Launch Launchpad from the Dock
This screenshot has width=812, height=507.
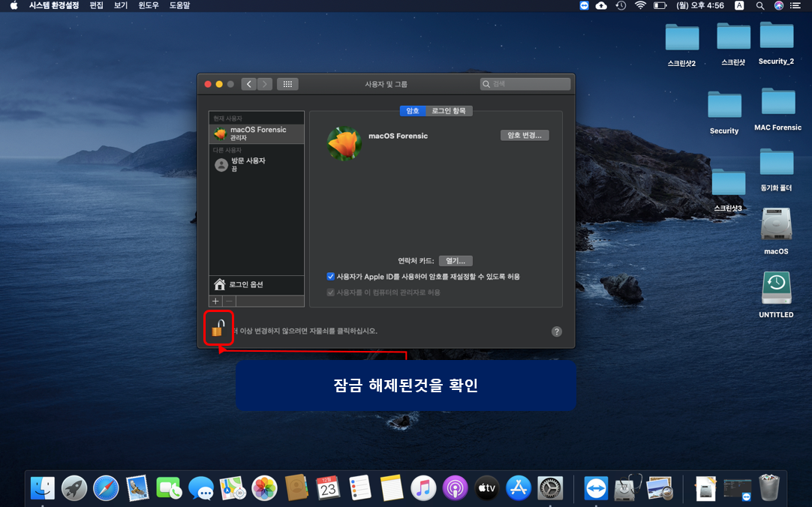click(x=74, y=488)
